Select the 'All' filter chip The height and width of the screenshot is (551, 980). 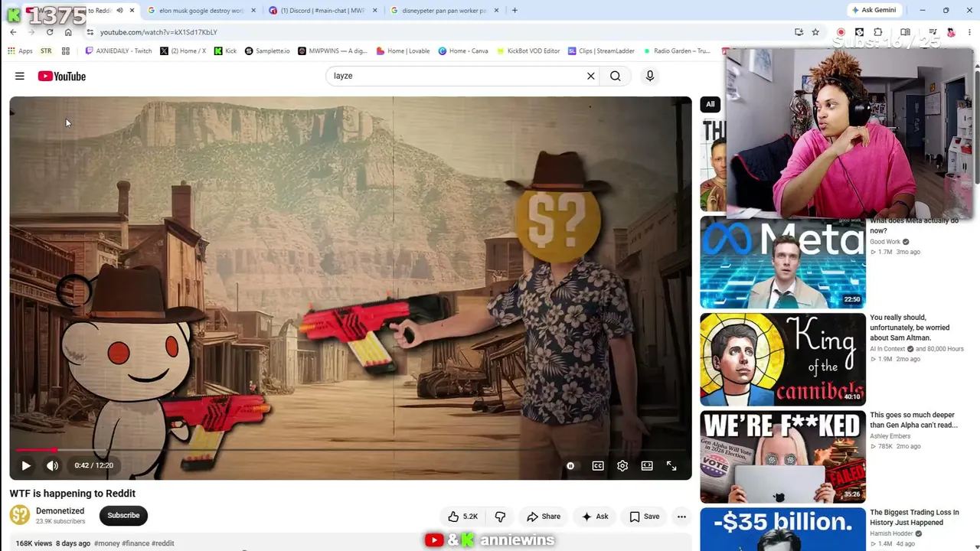click(710, 104)
